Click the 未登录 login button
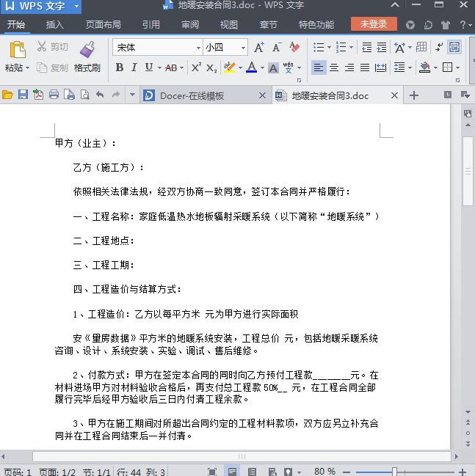The width and height of the screenshot is (475, 476). point(374,24)
